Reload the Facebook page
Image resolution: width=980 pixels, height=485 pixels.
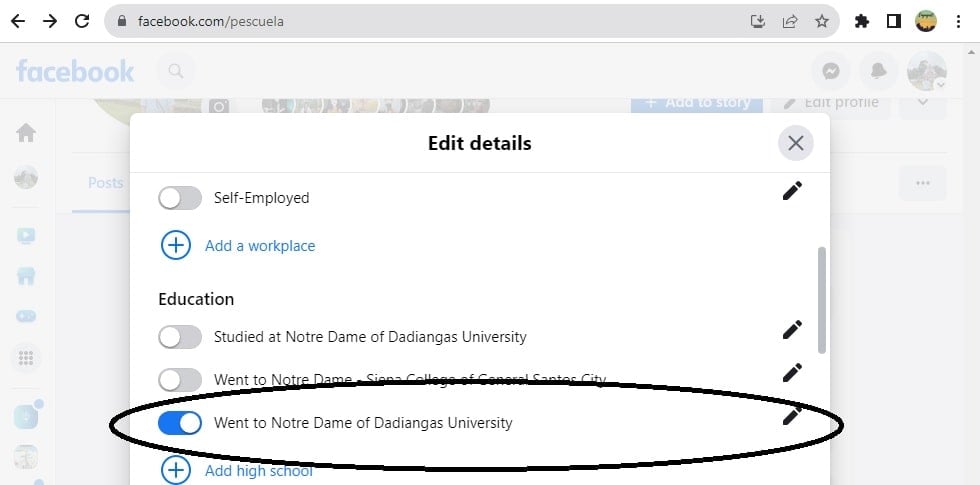tap(82, 21)
